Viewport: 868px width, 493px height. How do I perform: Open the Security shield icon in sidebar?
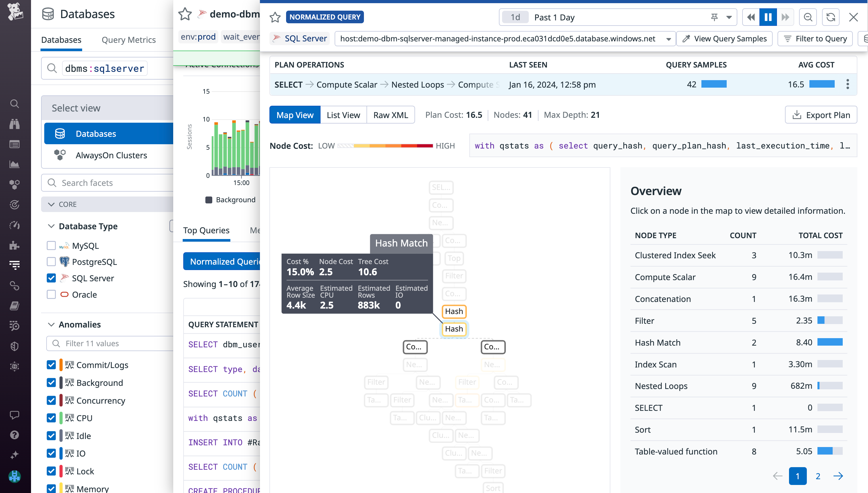tap(15, 346)
